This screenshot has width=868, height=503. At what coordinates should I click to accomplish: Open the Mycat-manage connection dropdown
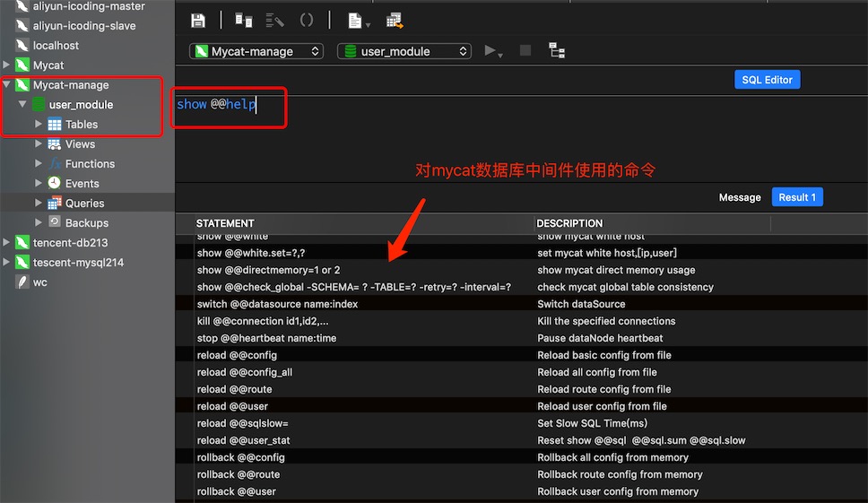pyautogui.click(x=256, y=51)
